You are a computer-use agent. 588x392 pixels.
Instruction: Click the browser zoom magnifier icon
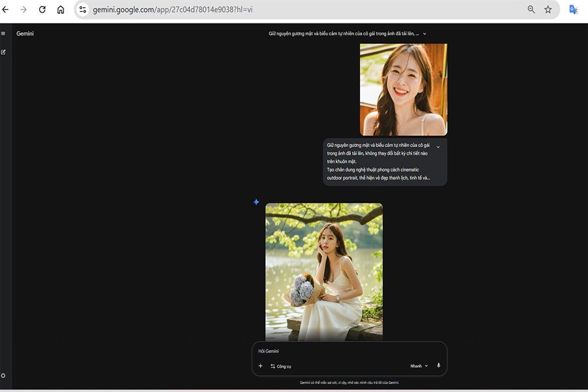531,10
